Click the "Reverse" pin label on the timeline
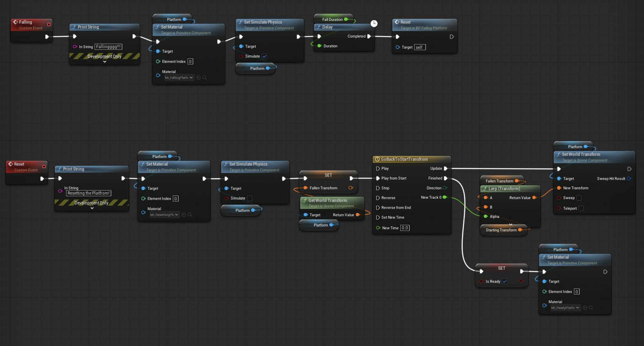This screenshot has width=644, height=346. pos(388,198)
